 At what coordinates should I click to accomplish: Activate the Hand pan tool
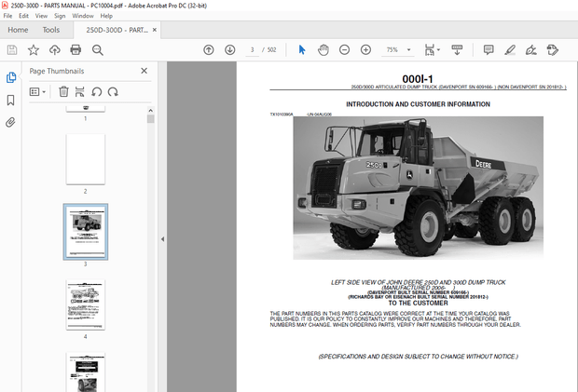[323, 49]
